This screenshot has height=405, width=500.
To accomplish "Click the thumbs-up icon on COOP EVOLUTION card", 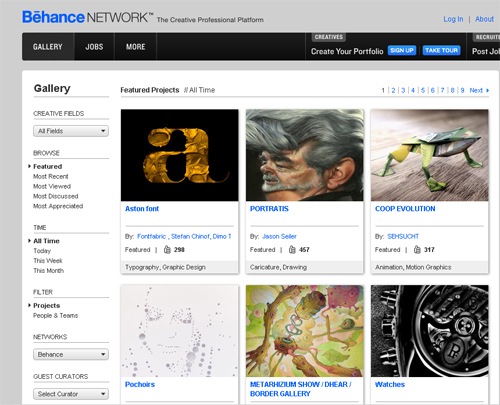I will [x=417, y=249].
